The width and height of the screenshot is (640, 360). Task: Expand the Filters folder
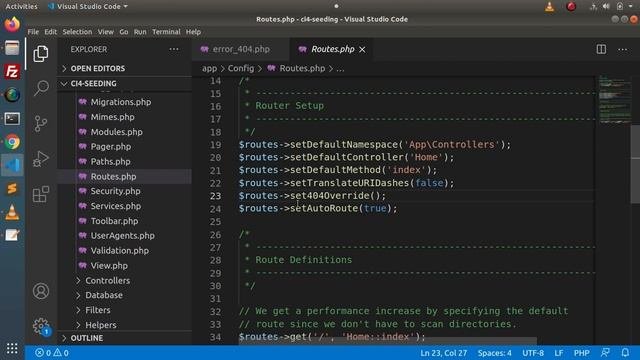[x=98, y=310]
